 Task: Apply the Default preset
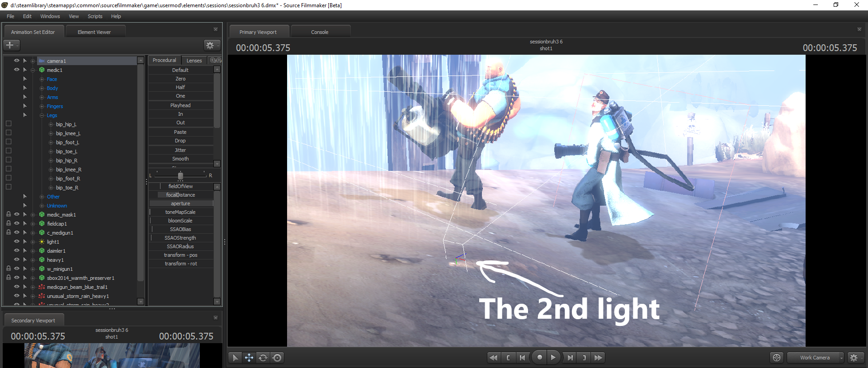point(180,70)
